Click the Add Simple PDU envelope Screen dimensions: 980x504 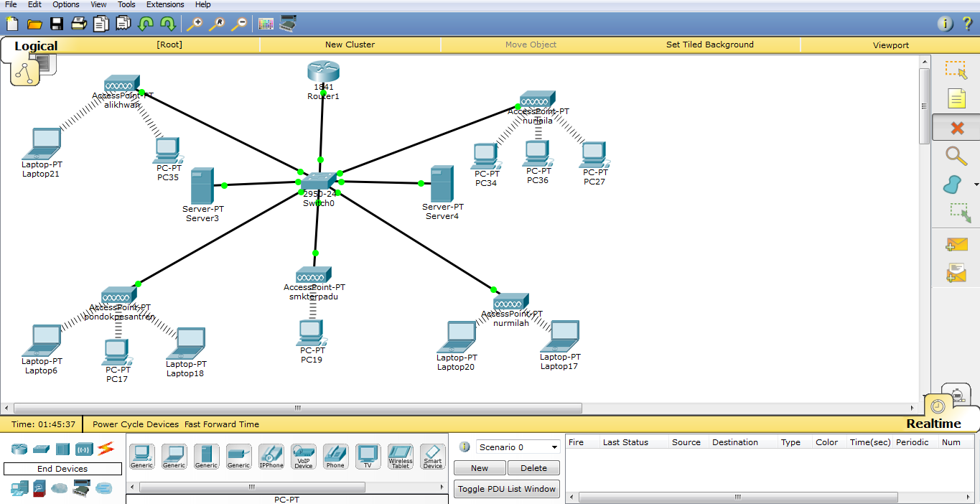(x=956, y=244)
